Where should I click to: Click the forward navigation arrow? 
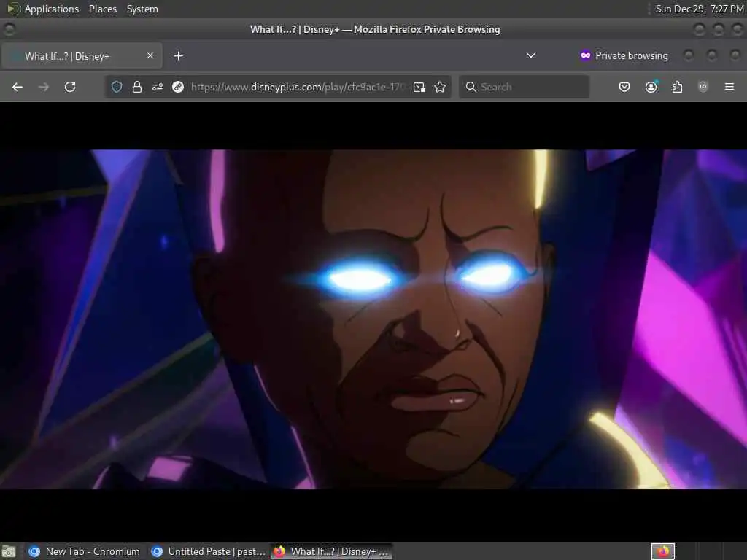click(43, 87)
